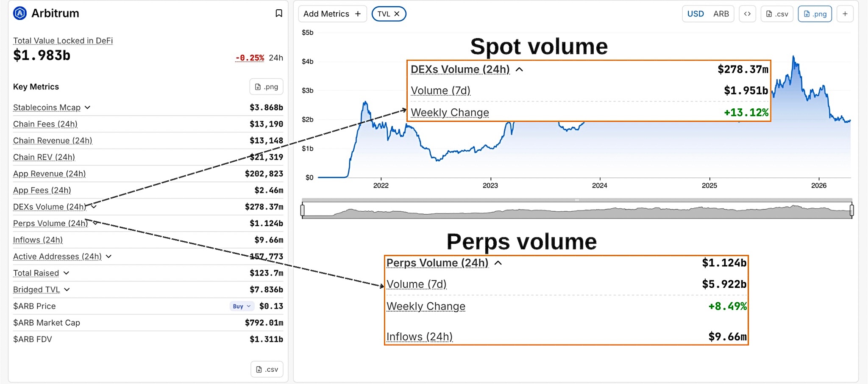Open the Buy dropdown for $ARB

[x=242, y=306]
